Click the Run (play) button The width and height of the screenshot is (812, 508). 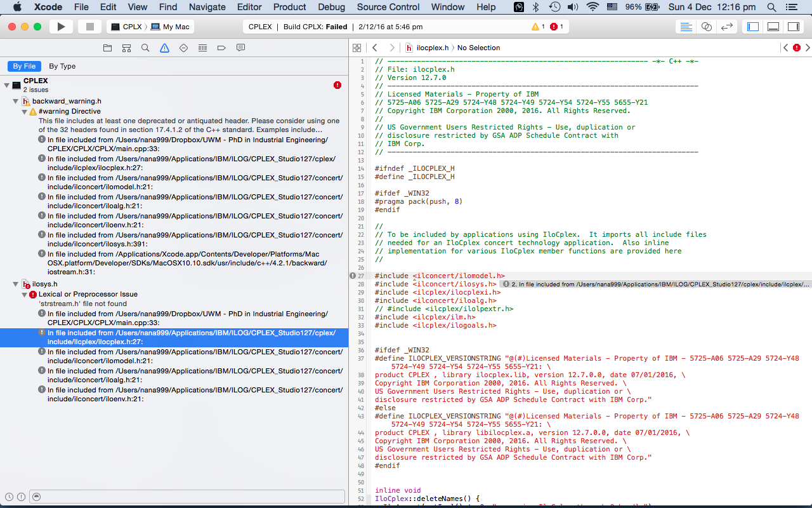click(61, 27)
